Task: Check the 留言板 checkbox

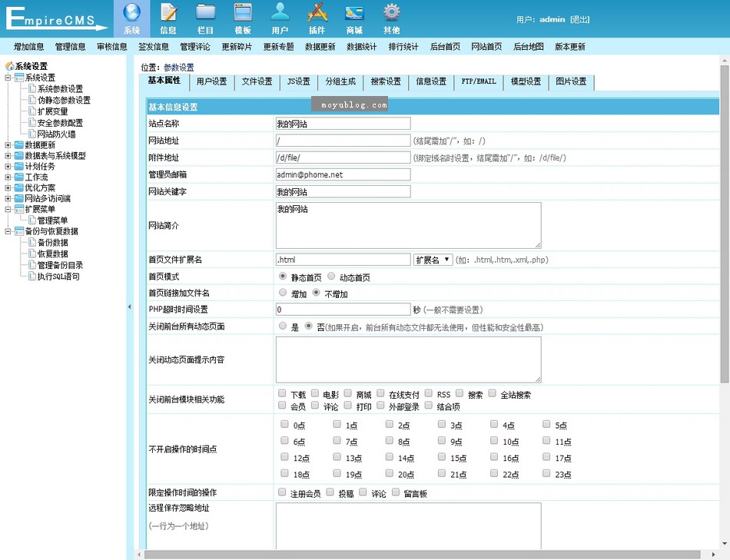Action: click(x=396, y=492)
